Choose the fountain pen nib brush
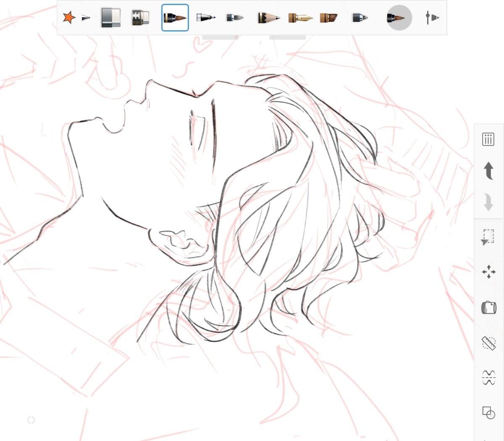The height and width of the screenshot is (441, 504). [300, 18]
